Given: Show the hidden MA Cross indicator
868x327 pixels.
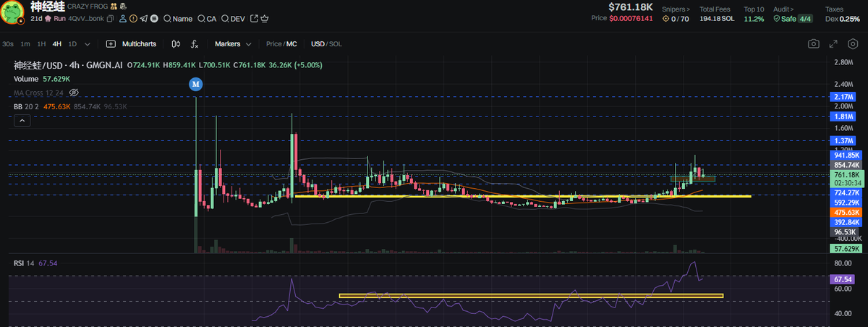Looking at the screenshot, I should pyautogui.click(x=74, y=93).
